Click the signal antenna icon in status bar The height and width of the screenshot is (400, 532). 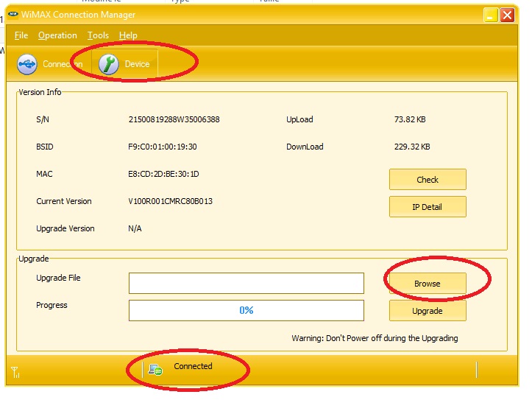pos(15,372)
